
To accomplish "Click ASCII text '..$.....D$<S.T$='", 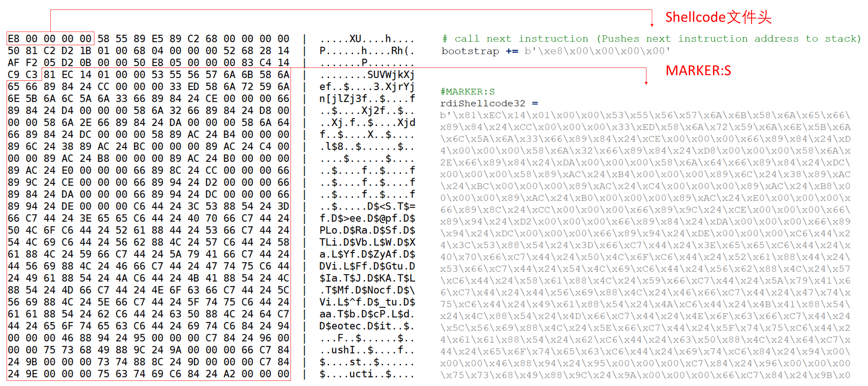I will (x=367, y=206).
